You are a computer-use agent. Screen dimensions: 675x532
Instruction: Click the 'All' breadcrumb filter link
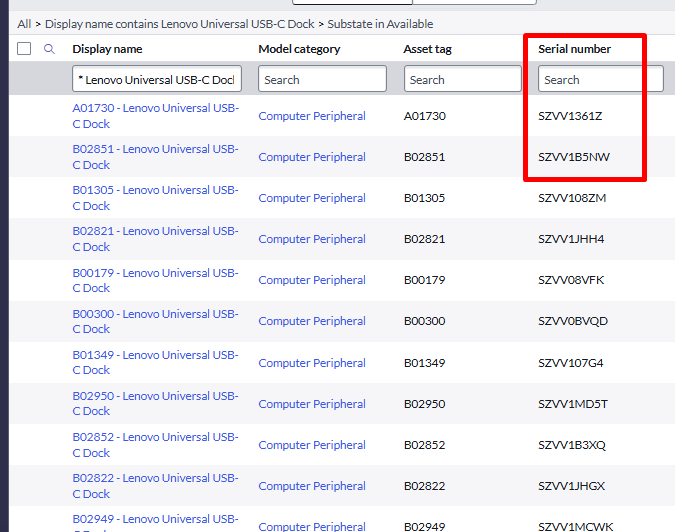(x=24, y=24)
